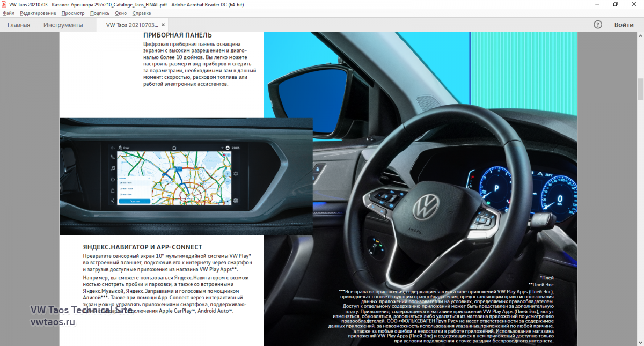Image resolution: width=644 pixels, height=346 pixels.
Task: Switch to the Инструменты tab
Action: [x=63, y=25]
